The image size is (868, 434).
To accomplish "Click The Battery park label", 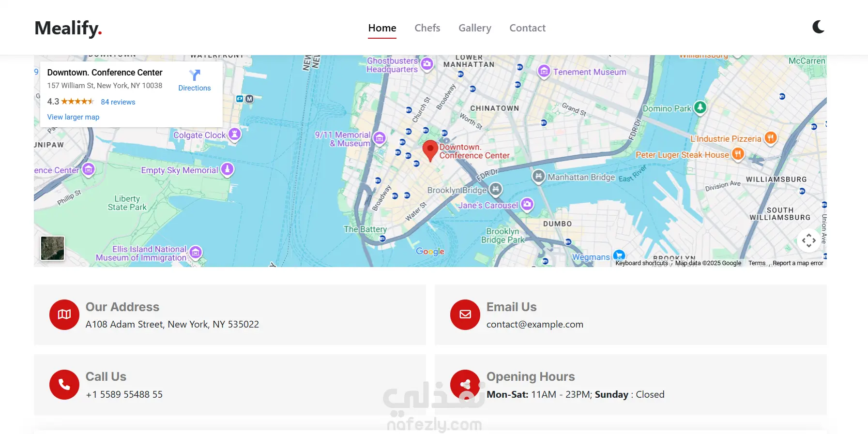I will pyautogui.click(x=365, y=229).
